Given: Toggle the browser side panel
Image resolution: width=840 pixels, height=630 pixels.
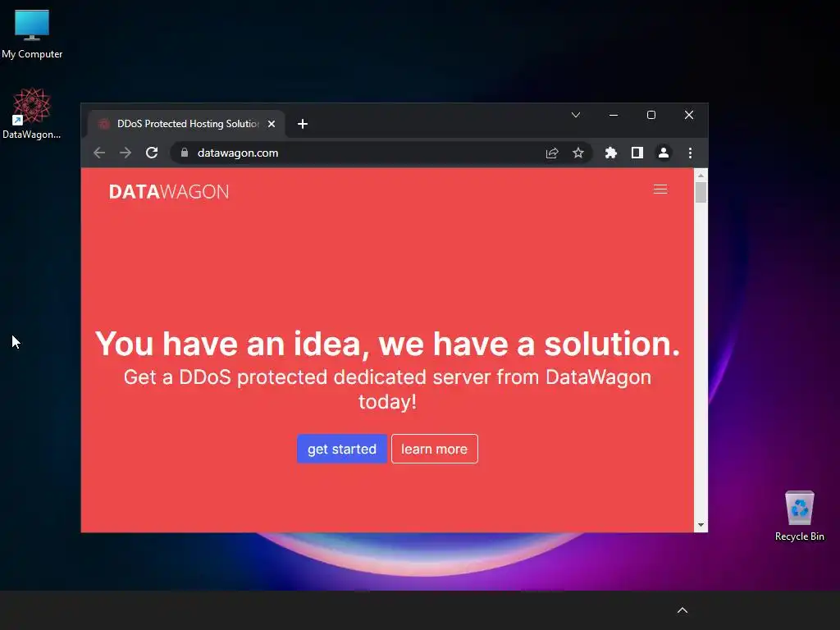Looking at the screenshot, I should [x=637, y=153].
